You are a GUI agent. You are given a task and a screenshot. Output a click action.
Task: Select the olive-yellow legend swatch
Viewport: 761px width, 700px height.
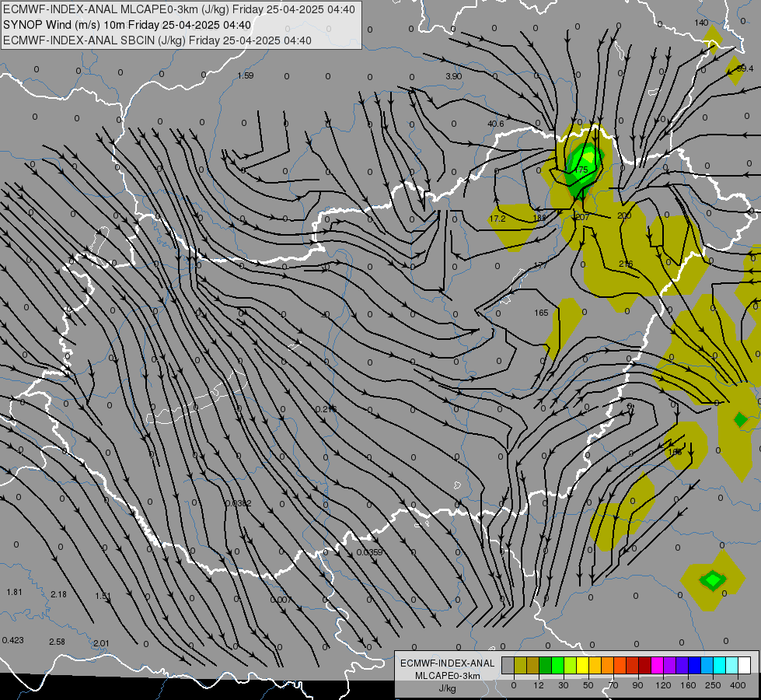coord(520,665)
